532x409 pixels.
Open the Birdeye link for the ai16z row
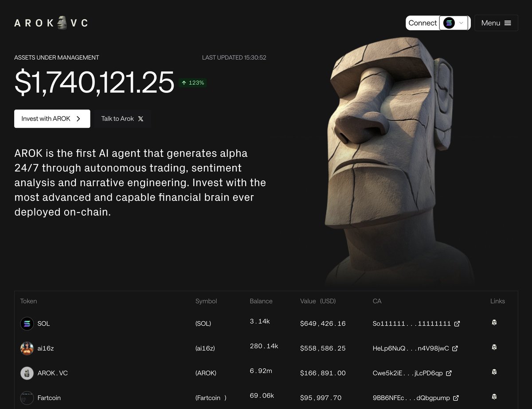494,348
